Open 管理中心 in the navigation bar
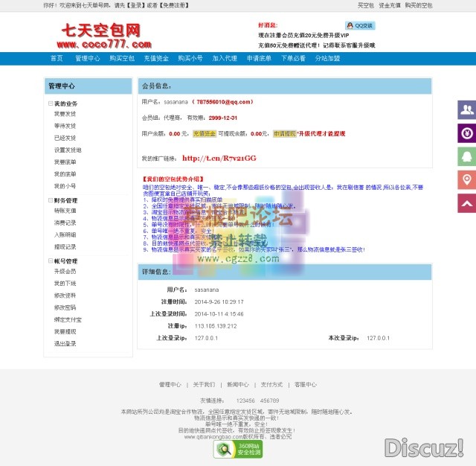This screenshot has width=476, height=466. point(88,58)
